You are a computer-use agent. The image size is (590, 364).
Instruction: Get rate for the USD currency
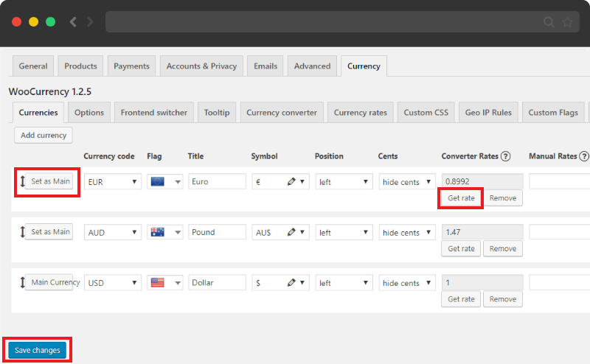click(x=461, y=299)
